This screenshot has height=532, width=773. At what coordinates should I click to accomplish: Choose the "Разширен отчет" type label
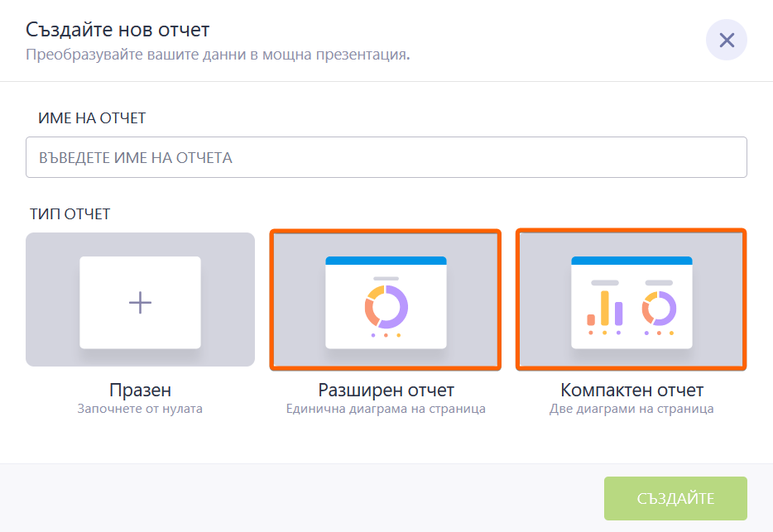(386, 390)
